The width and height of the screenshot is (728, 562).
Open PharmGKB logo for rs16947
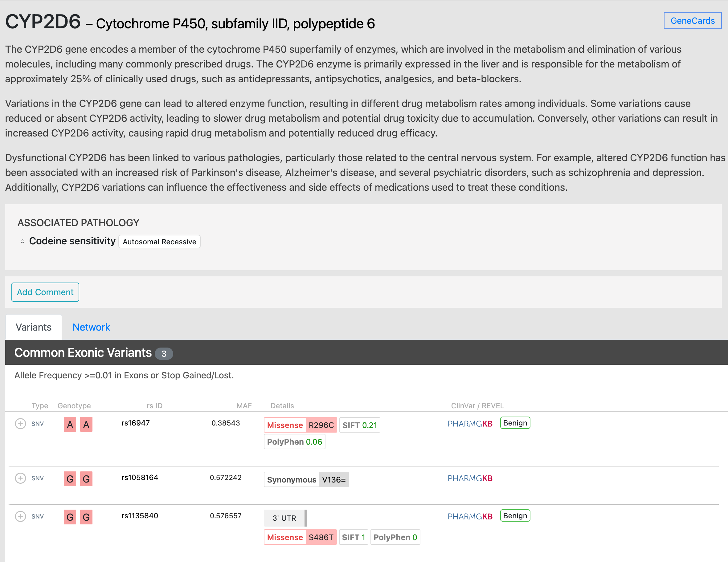pyautogui.click(x=470, y=424)
